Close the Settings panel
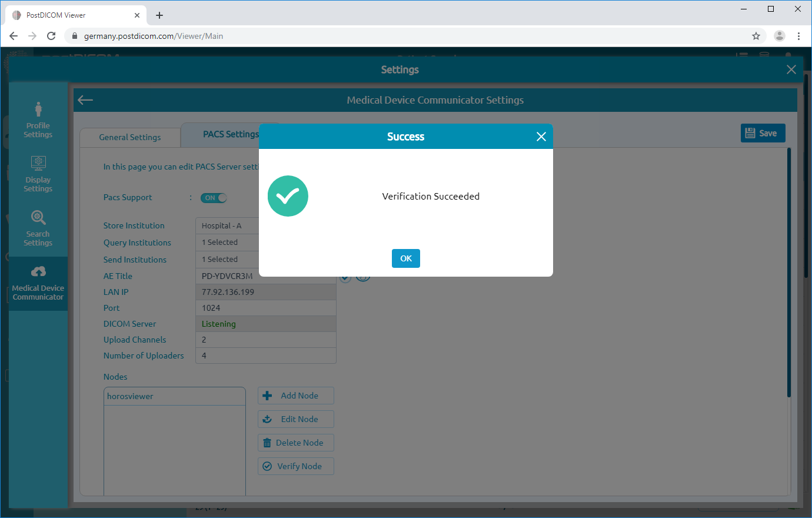 (791, 69)
